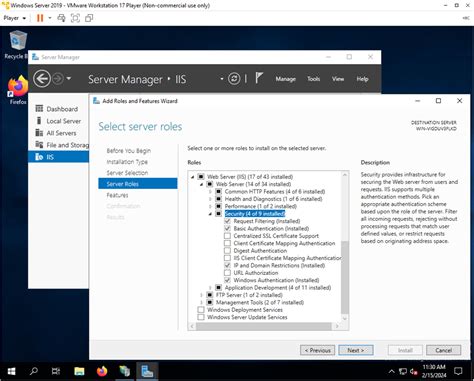Collapse the Web Server (14 of 34) node

pyautogui.click(x=201, y=184)
